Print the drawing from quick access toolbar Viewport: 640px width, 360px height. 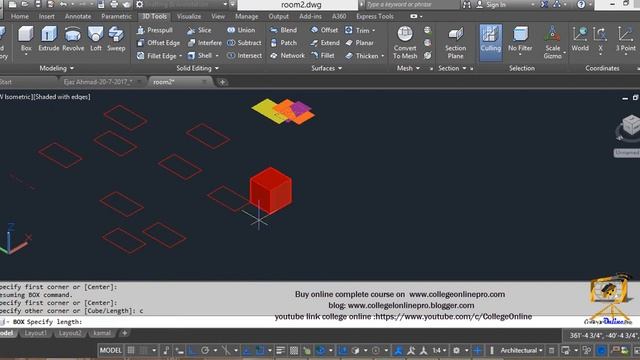click(114, 4)
